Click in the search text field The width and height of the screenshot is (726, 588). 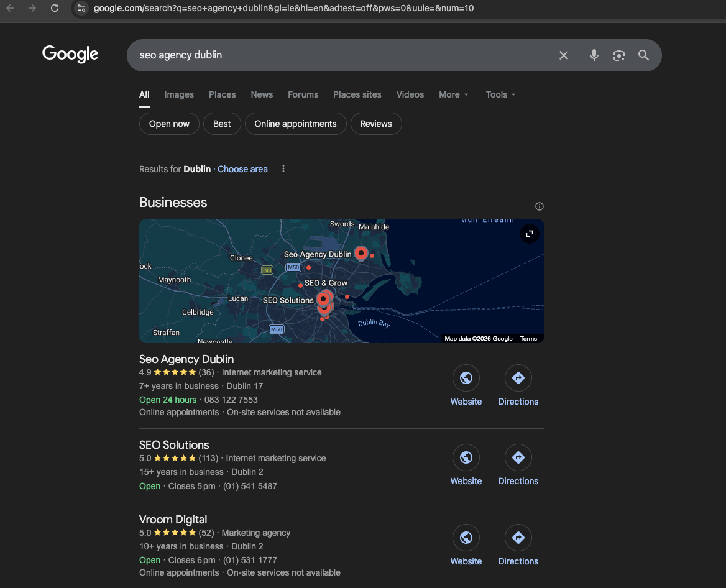tap(342, 55)
